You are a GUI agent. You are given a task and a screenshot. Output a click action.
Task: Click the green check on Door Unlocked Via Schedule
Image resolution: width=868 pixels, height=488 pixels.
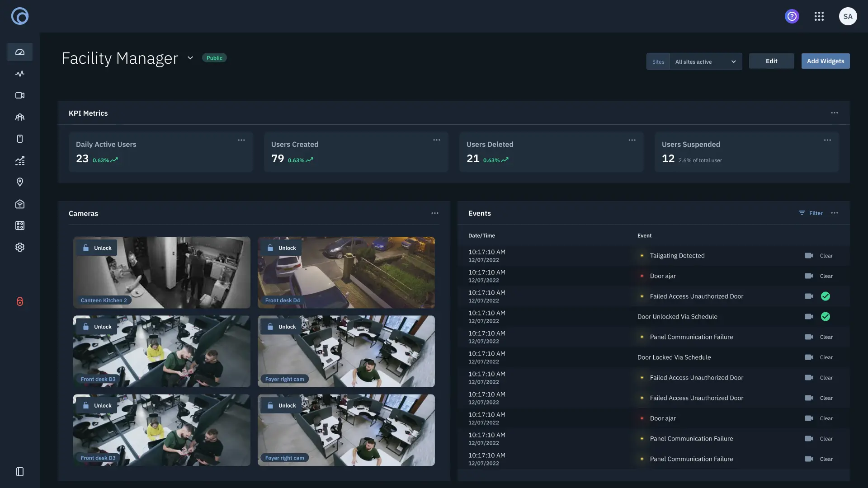point(826,317)
